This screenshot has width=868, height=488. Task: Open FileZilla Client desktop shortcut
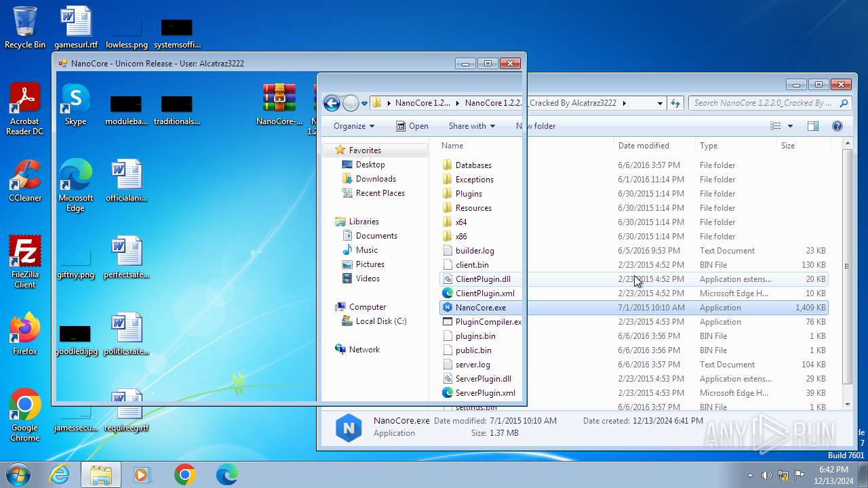(25, 262)
